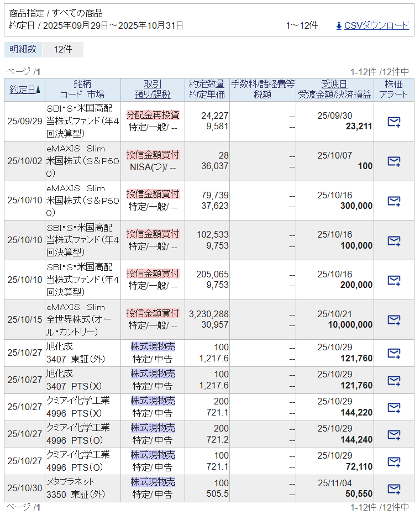Click alert icon for the SBI fund 100,000 row
Screen dimensions: 420x515
tap(393, 240)
